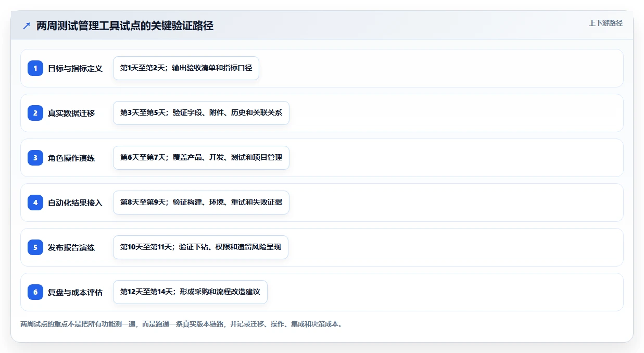Viewport: 644px width, 353px height.
Task: Click the step number 1 badge
Action: (35, 68)
